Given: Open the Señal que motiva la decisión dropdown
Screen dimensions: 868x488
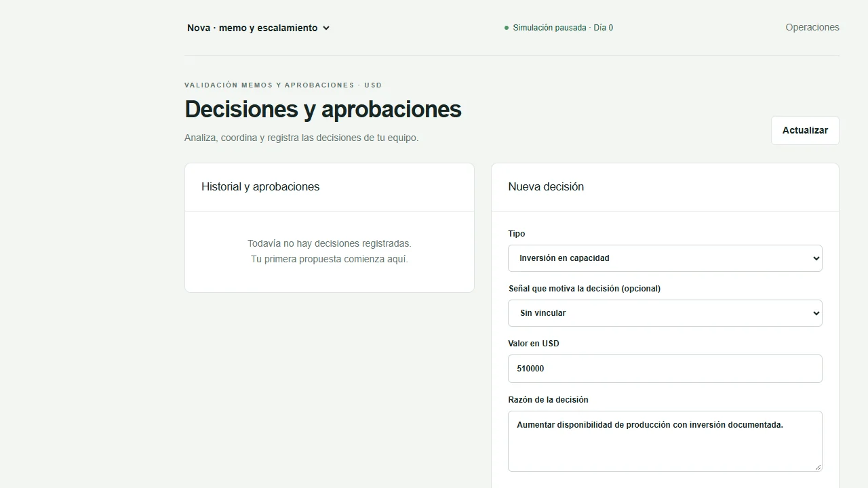Looking at the screenshot, I should 665,313.
